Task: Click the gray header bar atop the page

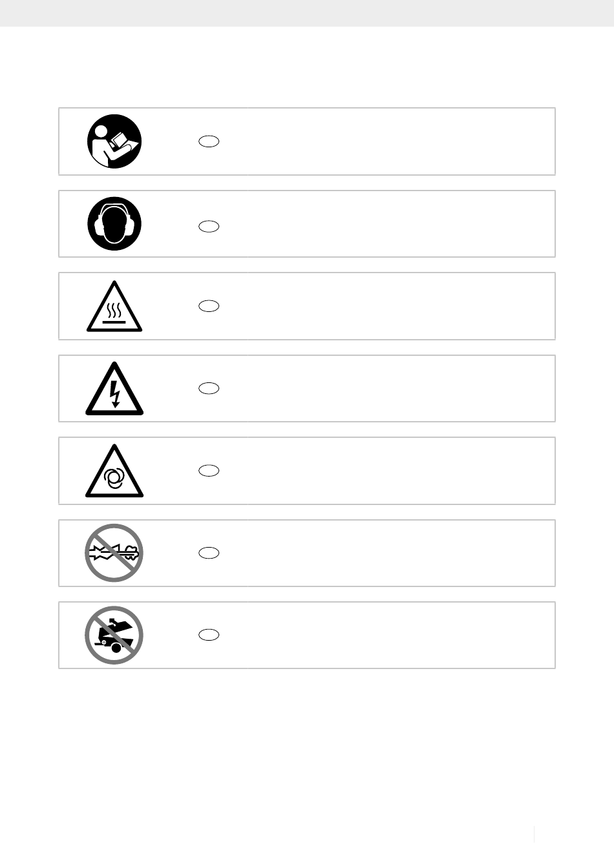Action: click(x=307, y=13)
